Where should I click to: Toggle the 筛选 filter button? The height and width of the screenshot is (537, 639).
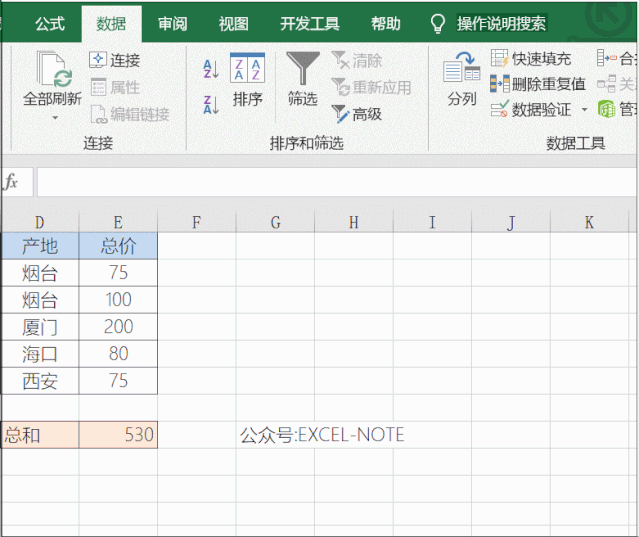(302, 80)
